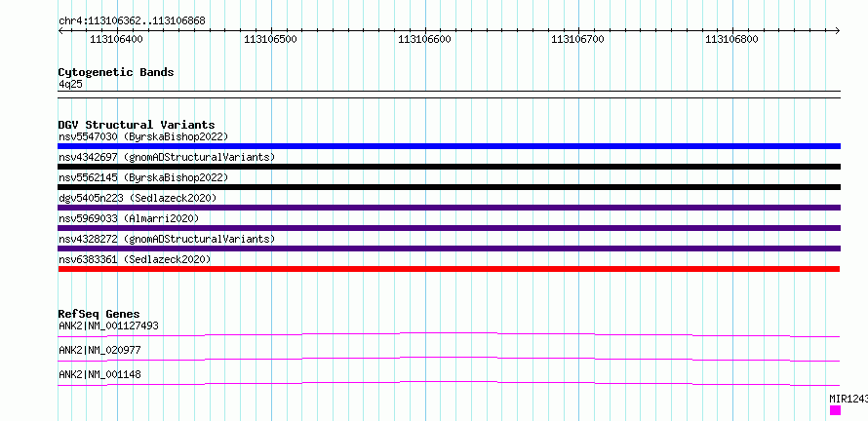Click the nsv5562145 ByrskaBishop2022 black bar
This screenshot has width=868, height=421.
[x=449, y=187]
